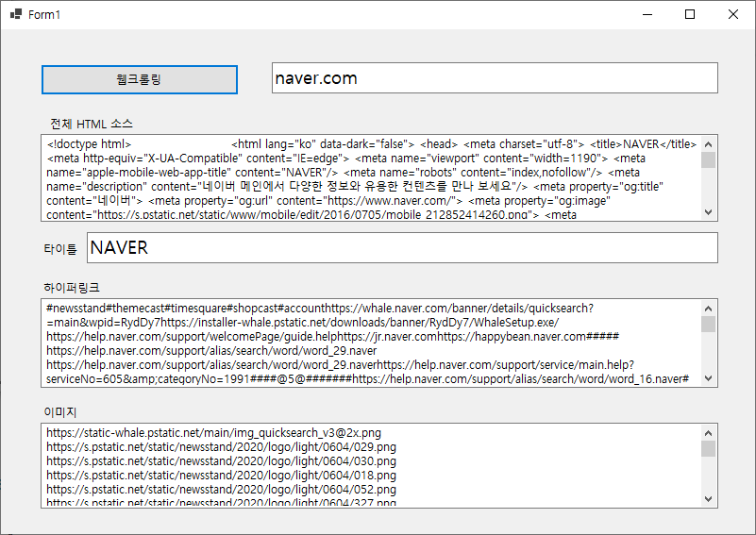
Task: Click the down arrow of the 하이퍼링크 scrollbar
Action: pyautogui.click(x=708, y=378)
